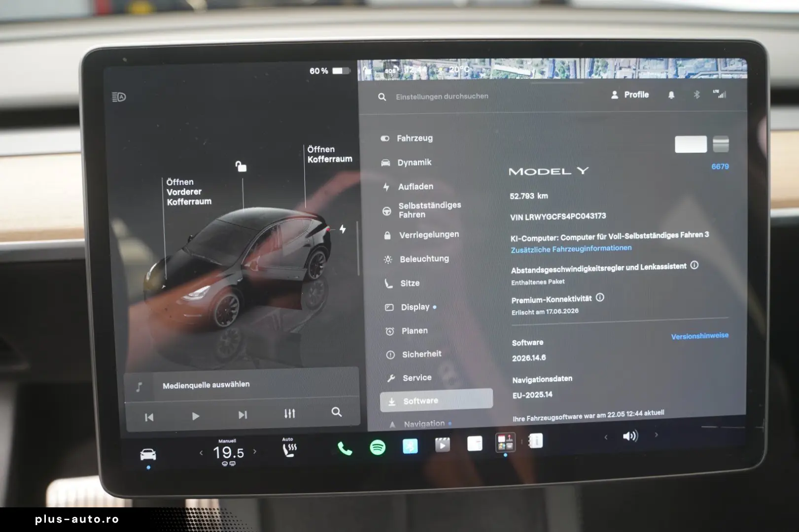Open the Bluetooth app tile
This screenshot has height=532, width=799.
[410, 446]
